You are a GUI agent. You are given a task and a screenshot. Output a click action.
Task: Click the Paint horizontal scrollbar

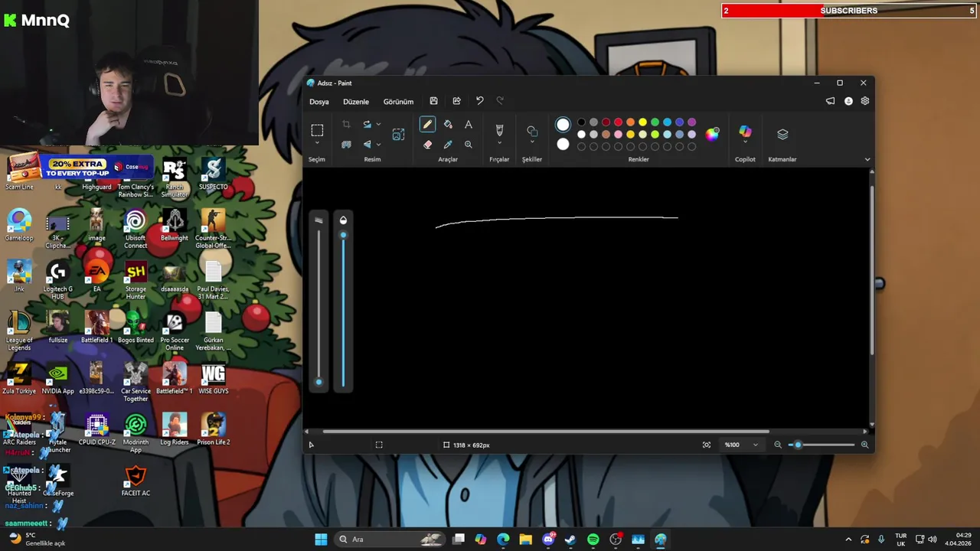pos(546,432)
